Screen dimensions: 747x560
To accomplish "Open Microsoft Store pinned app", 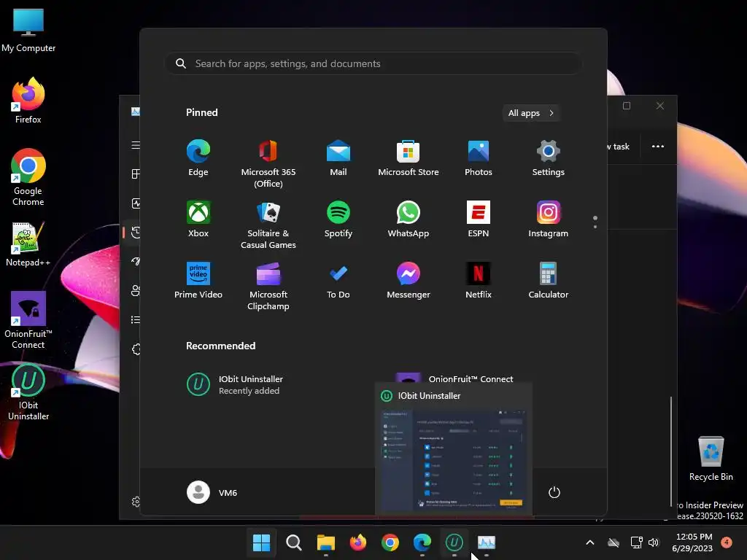I will pos(409,158).
